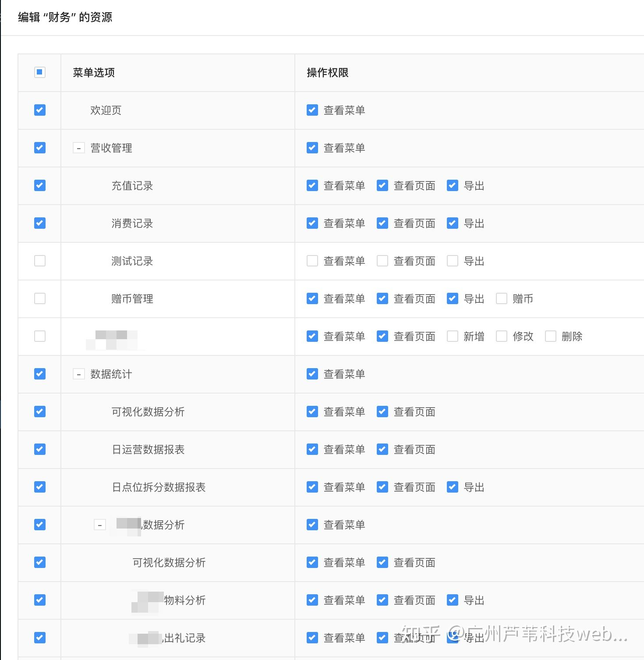The image size is (644, 660).
Task: Uncheck 查看菜单 for 数据统计
Action: click(312, 374)
